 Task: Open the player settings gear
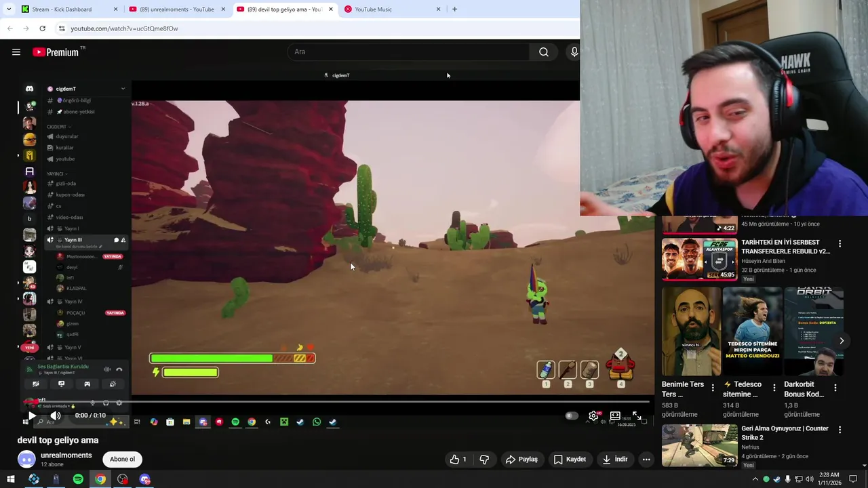[x=594, y=415]
